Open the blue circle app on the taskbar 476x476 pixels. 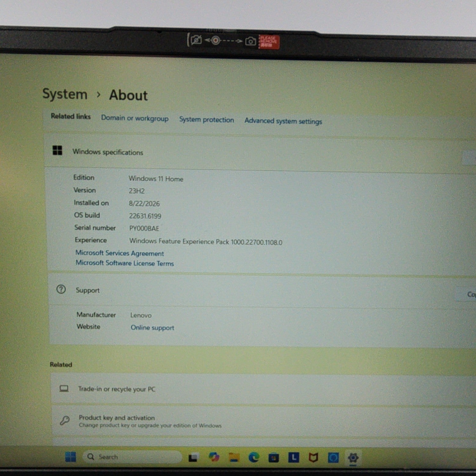[333, 458]
